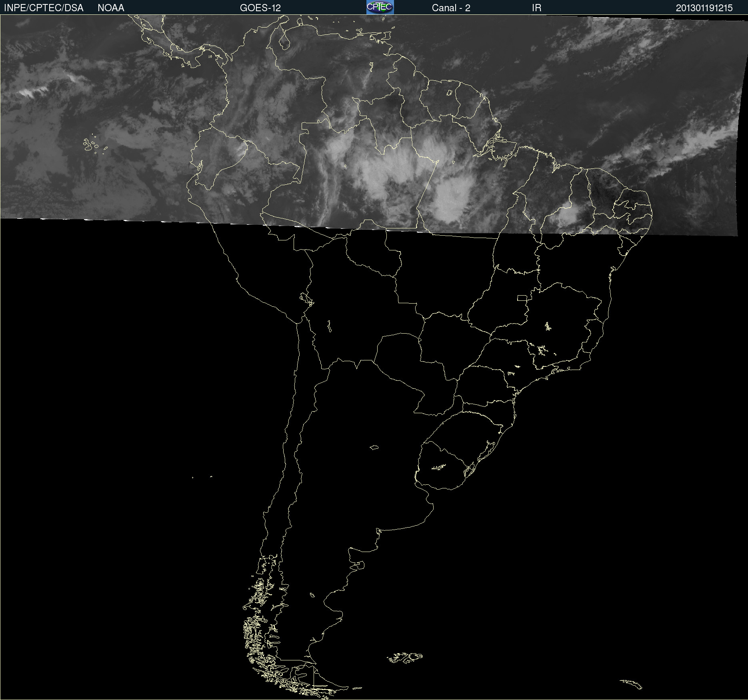748x700 pixels.
Task: Click the 201301191215 timestamp
Action: coord(704,8)
